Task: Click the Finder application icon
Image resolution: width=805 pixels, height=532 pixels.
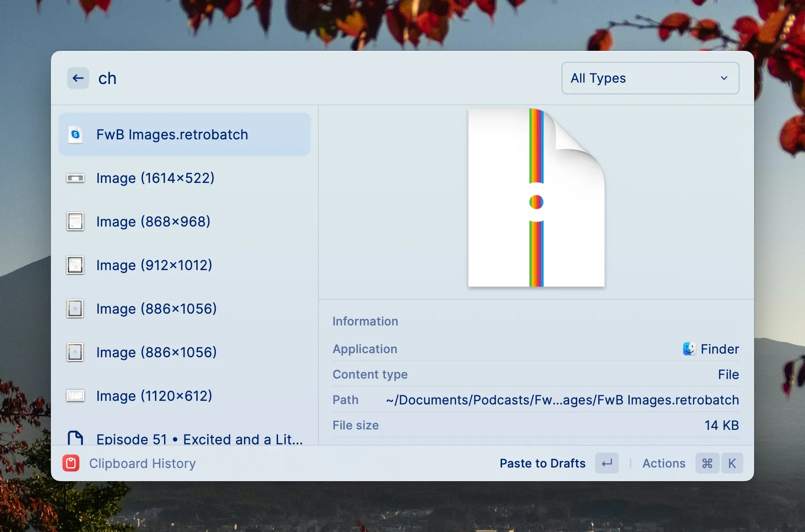Action: [689, 349]
